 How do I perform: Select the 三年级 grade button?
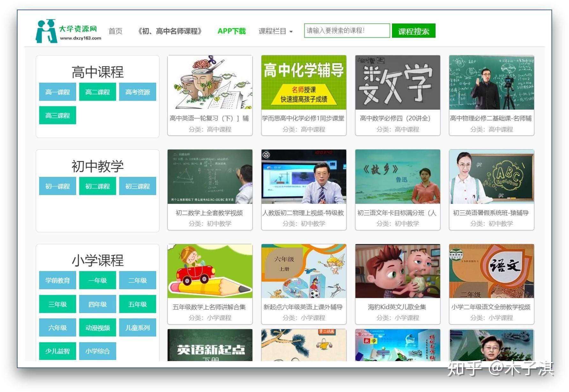(x=58, y=304)
